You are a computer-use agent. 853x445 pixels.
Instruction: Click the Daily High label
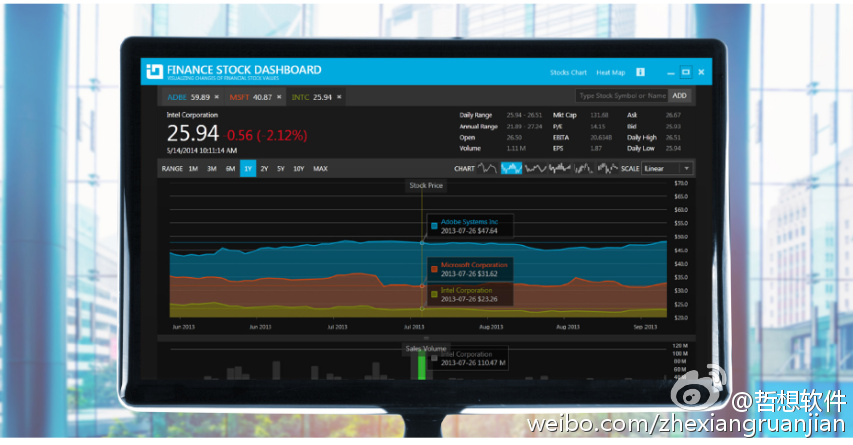(642, 138)
